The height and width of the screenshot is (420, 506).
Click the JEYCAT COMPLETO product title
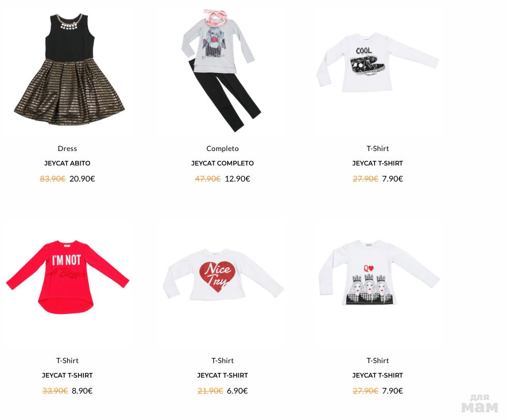point(222,163)
